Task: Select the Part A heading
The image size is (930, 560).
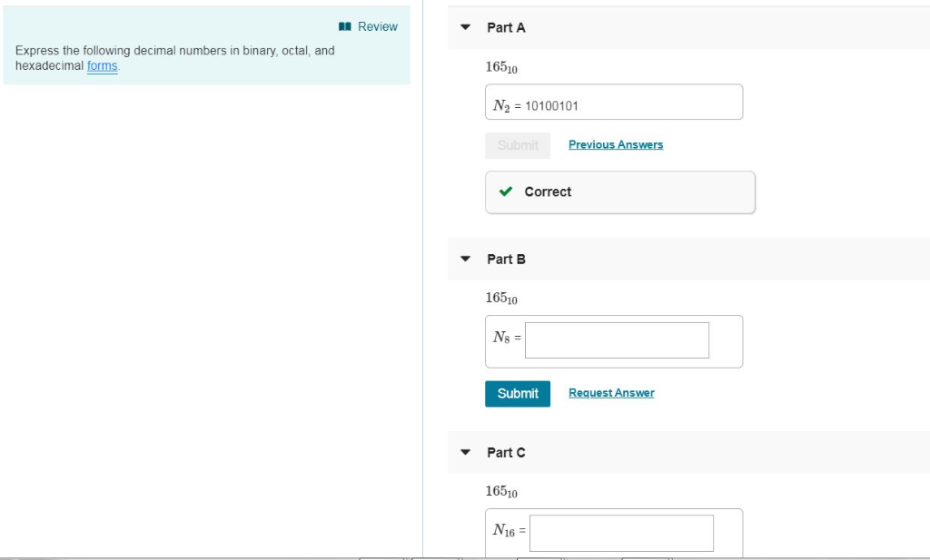Action: pos(507,28)
